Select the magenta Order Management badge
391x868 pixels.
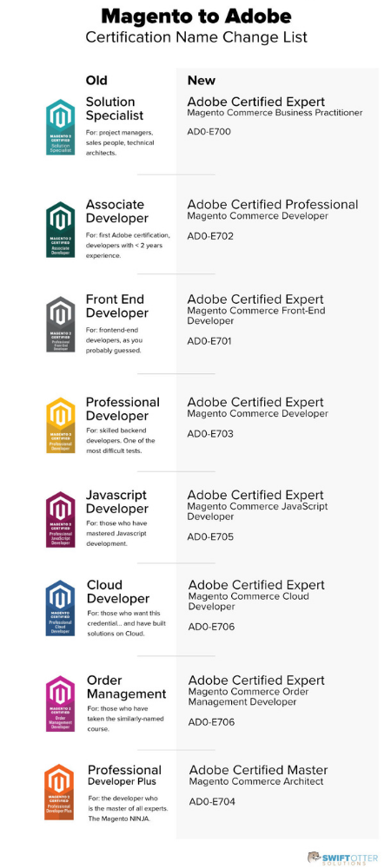pyautogui.click(x=60, y=703)
